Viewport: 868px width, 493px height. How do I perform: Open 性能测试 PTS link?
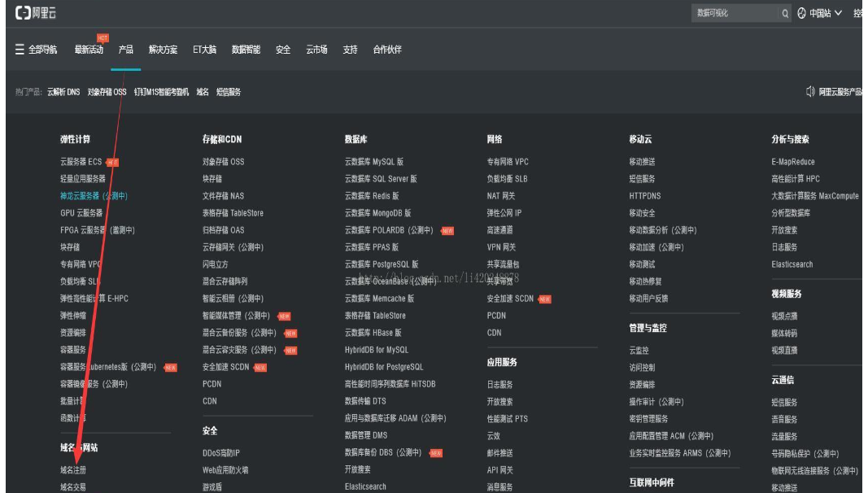[x=507, y=419]
